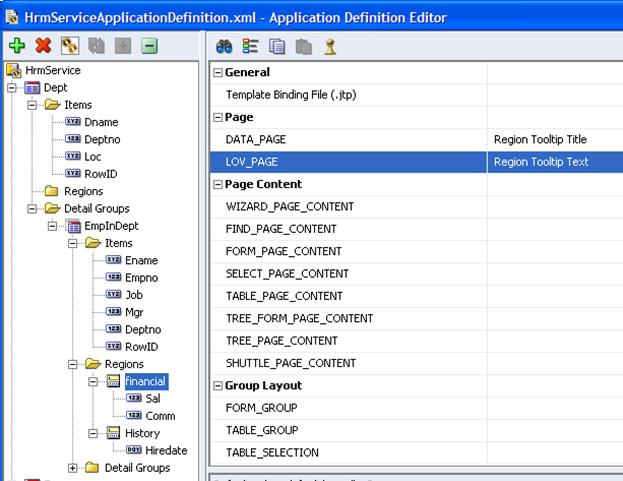This screenshot has height=481, width=623.
Task: Expand nested Detail Groups under EmpInDept
Action: click(x=73, y=468)
